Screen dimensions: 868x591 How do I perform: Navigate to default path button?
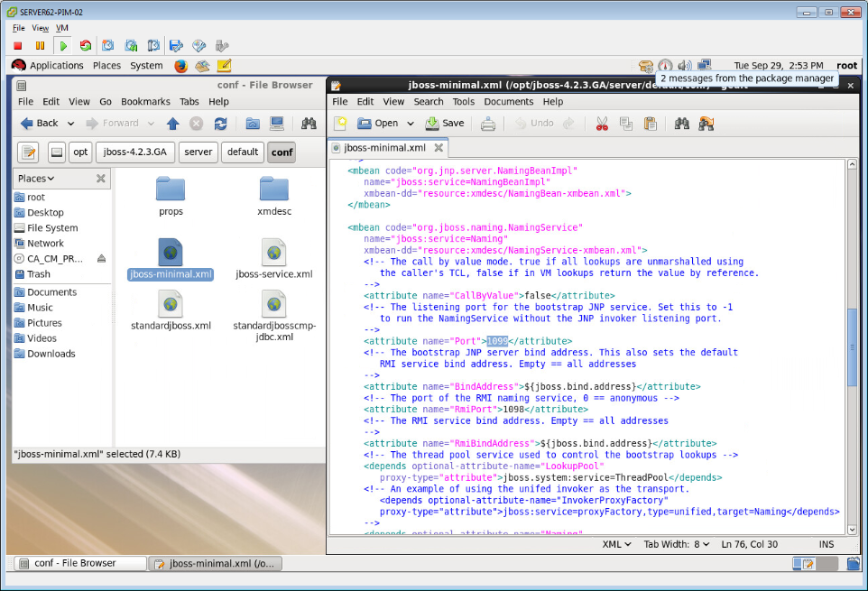243,152
